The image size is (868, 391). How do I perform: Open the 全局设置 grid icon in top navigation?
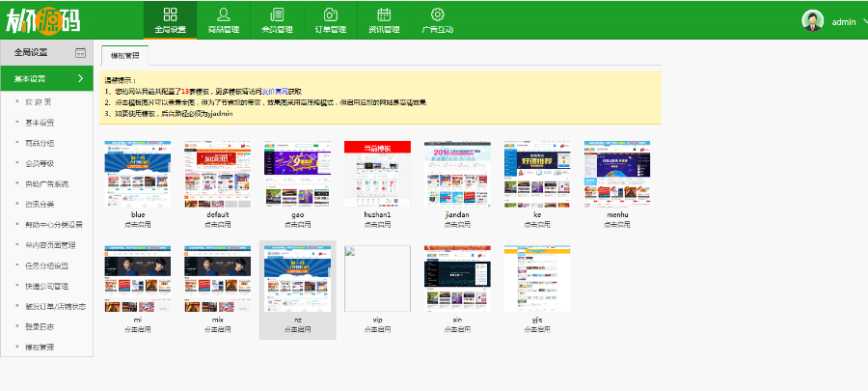point(171,14)
